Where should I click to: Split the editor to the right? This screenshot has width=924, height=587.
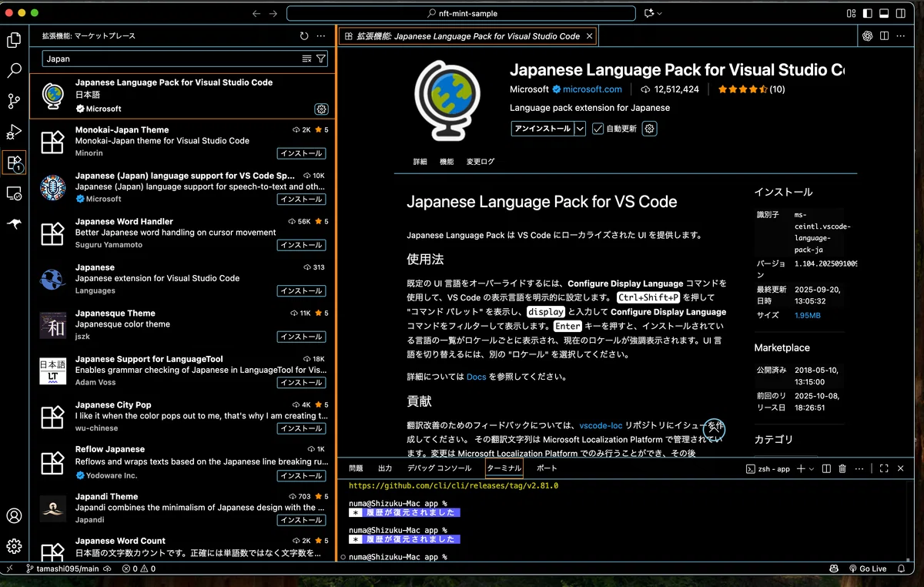tap(884, 36)
